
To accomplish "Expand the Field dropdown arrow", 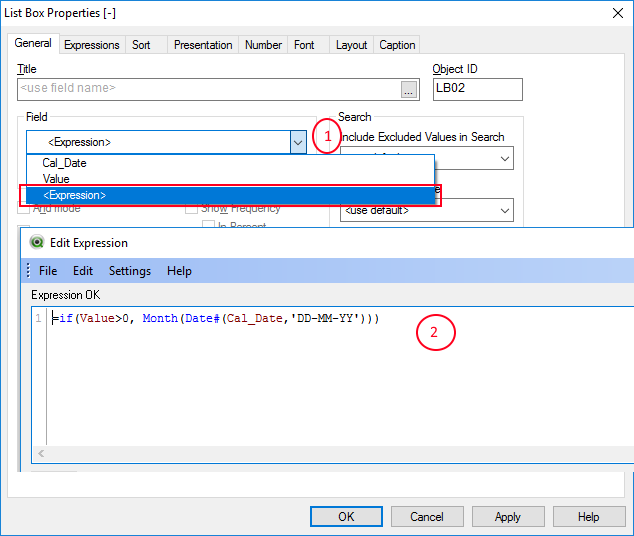I will coord(298,142).
